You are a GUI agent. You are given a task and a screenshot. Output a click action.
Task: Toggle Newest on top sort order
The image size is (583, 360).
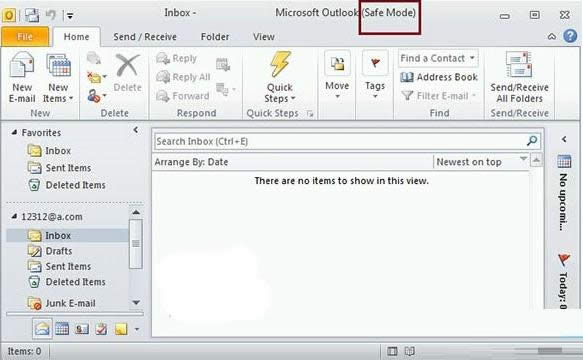pos(481,162)
